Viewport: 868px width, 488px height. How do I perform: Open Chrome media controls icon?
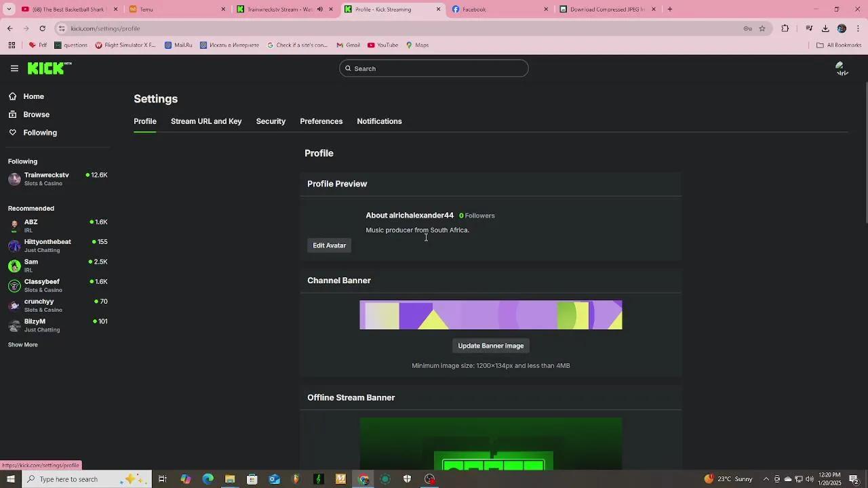[x=809, y=28]
